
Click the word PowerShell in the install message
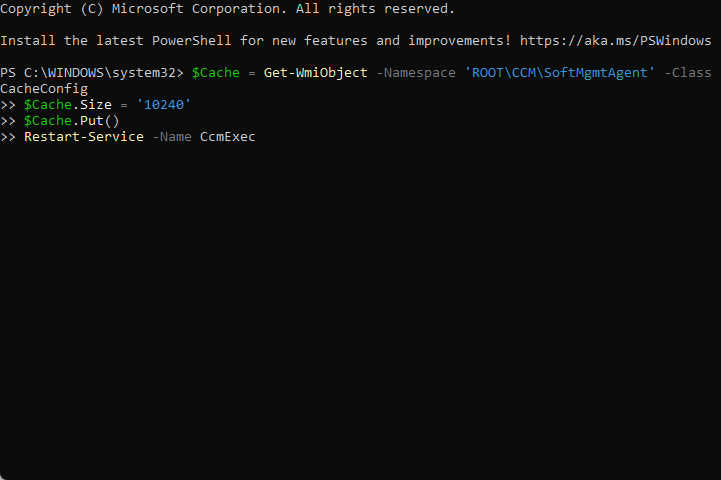pos(192,40)
